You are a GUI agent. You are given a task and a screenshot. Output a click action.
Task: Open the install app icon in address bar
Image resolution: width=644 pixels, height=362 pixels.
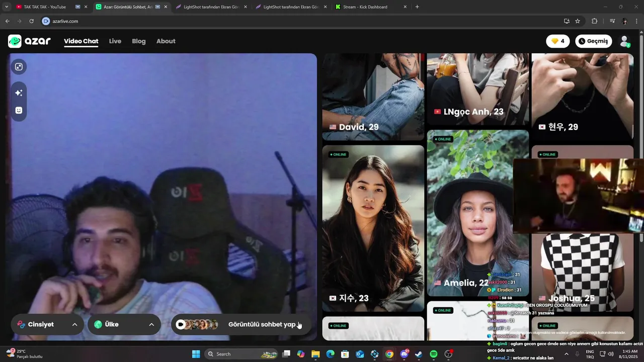click(x=567, y=21)
